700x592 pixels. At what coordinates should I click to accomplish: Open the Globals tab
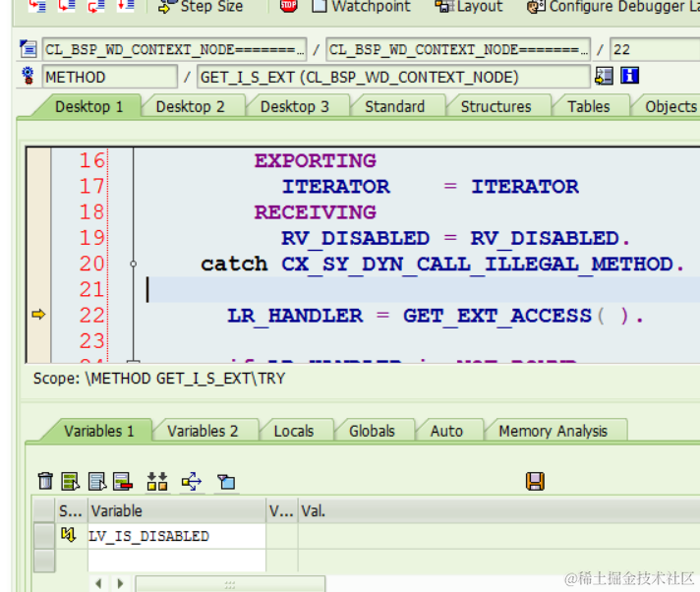372,431
